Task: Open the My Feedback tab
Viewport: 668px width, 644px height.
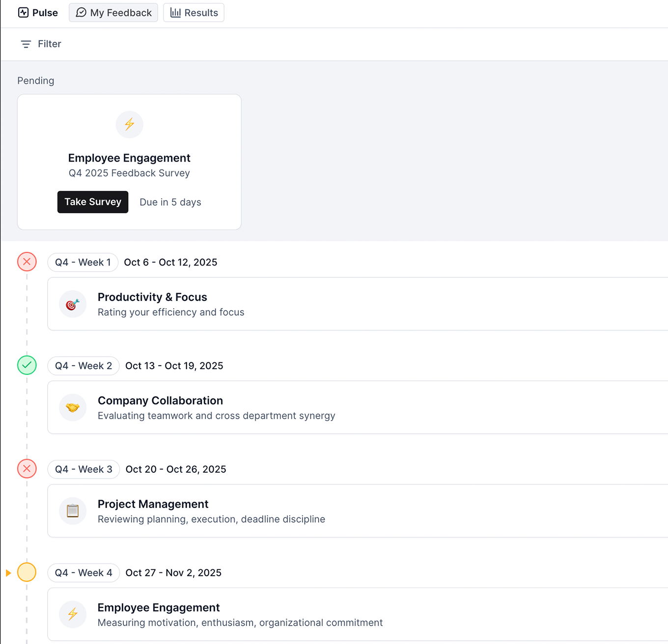Action: 113,13
